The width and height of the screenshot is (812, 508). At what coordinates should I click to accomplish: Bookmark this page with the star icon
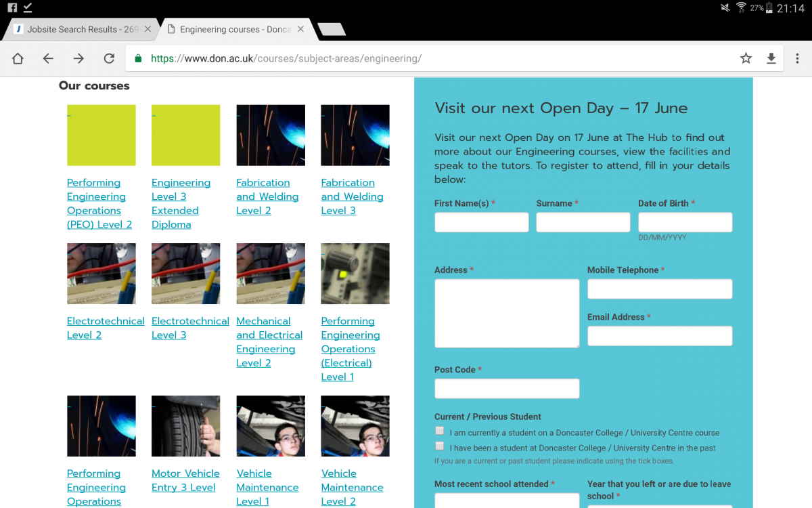click(x=746, y=59)
